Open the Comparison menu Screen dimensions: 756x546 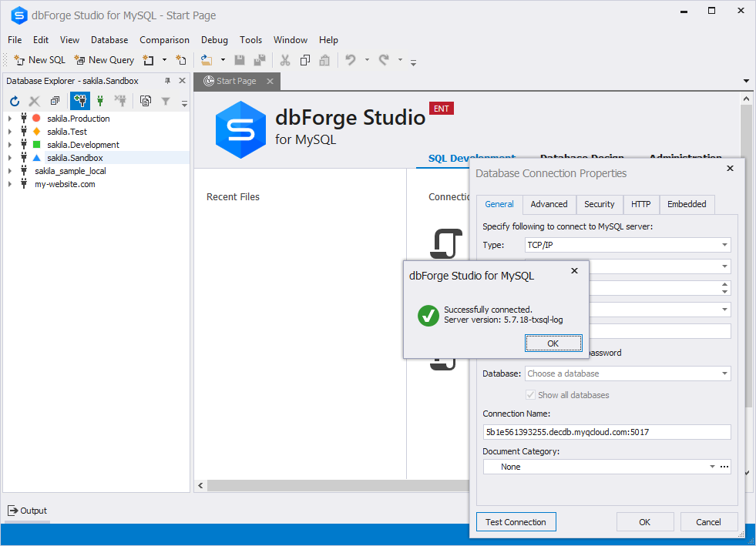pos(164,40)
